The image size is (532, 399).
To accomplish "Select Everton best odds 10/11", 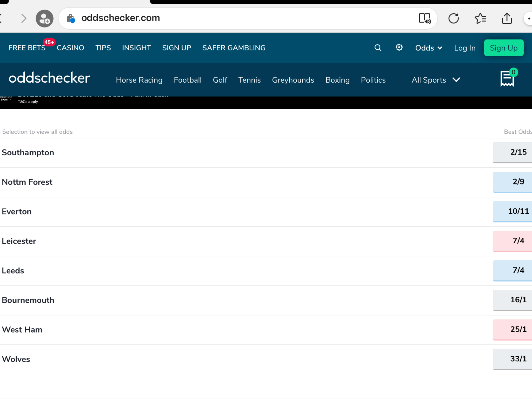I will [x=513, y=211].
